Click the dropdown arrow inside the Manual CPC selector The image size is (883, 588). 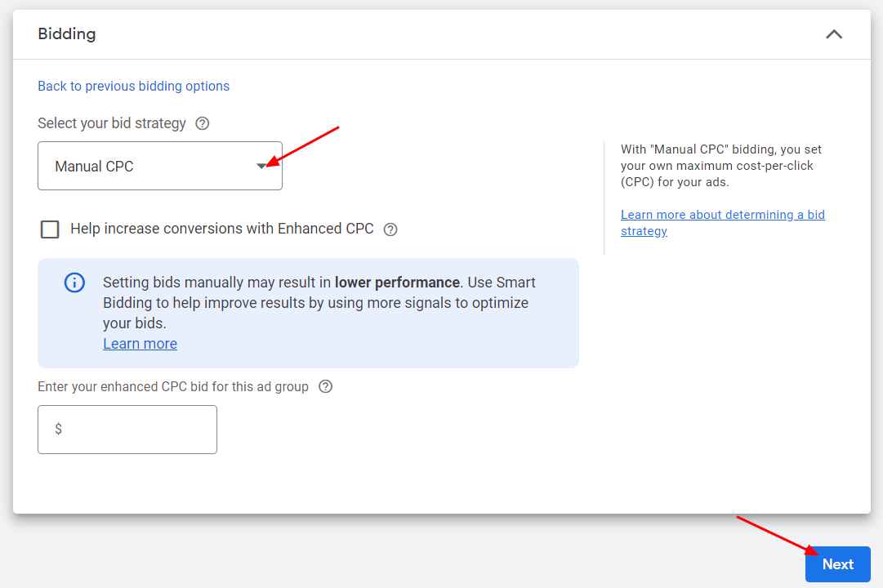(x=262, y=166)
